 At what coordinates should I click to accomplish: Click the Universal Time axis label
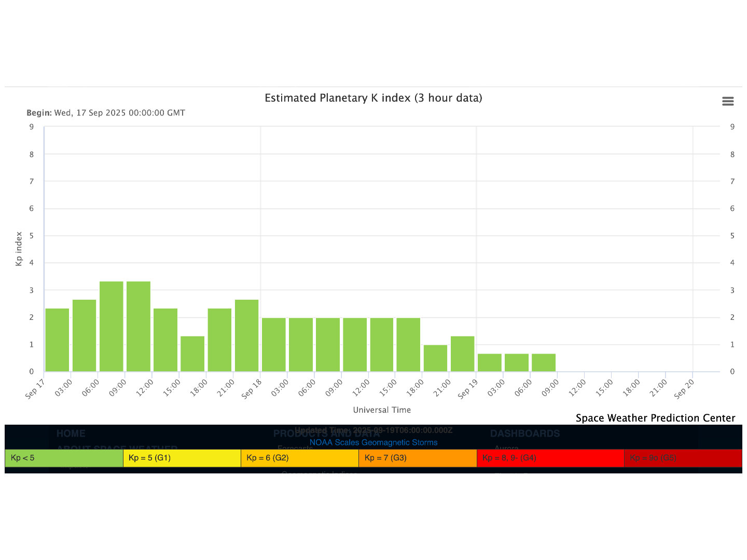coord(382,410)
